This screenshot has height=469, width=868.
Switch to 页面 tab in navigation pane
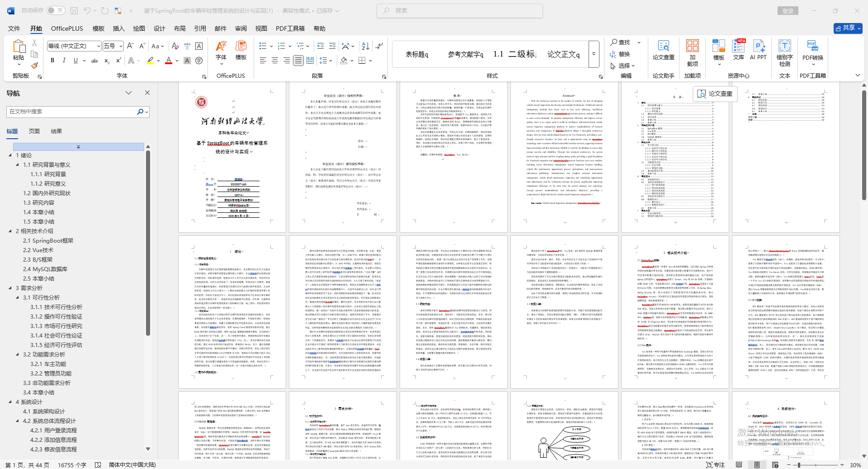click(34, 131)
